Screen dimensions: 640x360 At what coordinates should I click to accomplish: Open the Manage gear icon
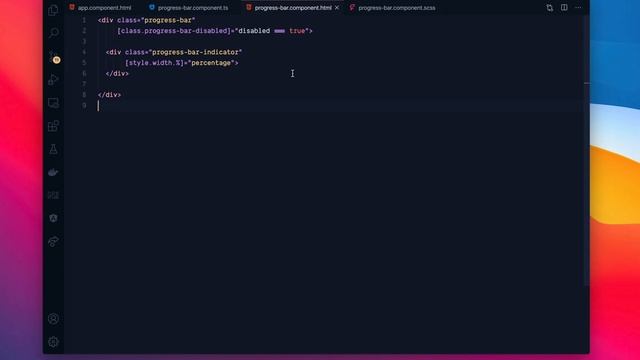(53, 342)
